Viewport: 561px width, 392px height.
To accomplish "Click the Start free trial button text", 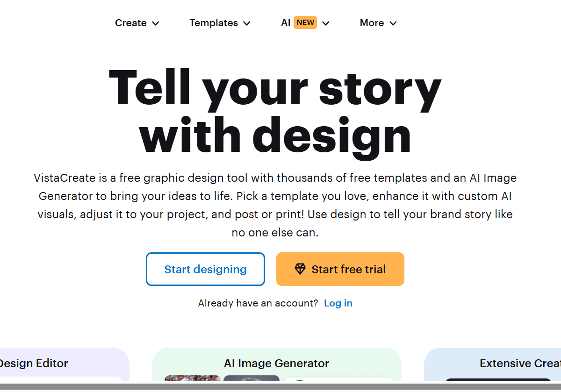I will click(x=348, y=269).
